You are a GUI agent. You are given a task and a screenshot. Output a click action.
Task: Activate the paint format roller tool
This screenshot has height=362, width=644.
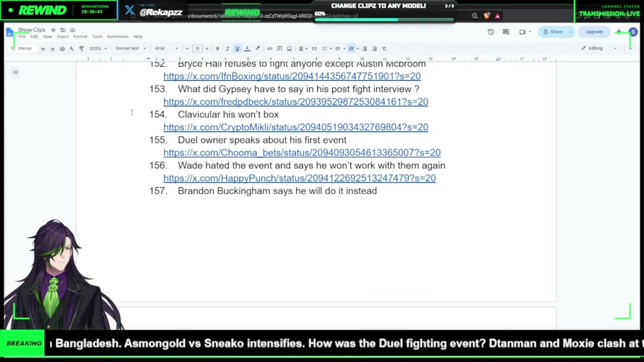click(x=82, y=49)
